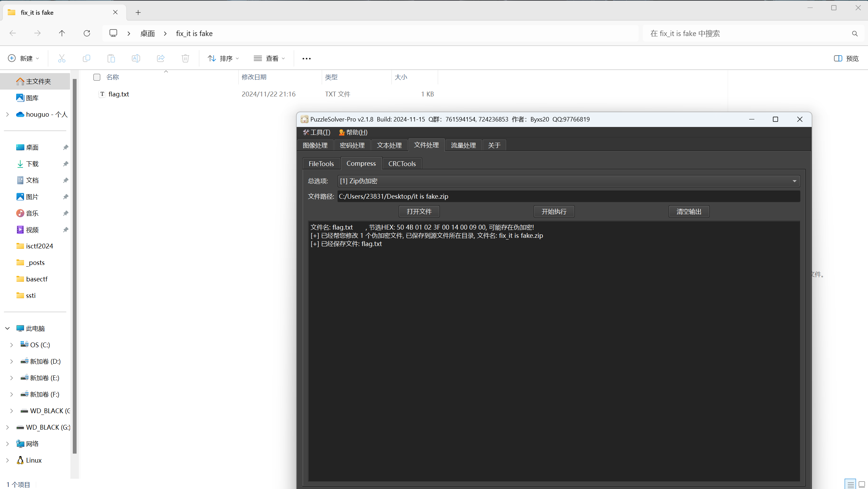This screenshot has height=489, width=868.
Task: Go forward with the Explorer forward arrow
Action: pos(37,33)
